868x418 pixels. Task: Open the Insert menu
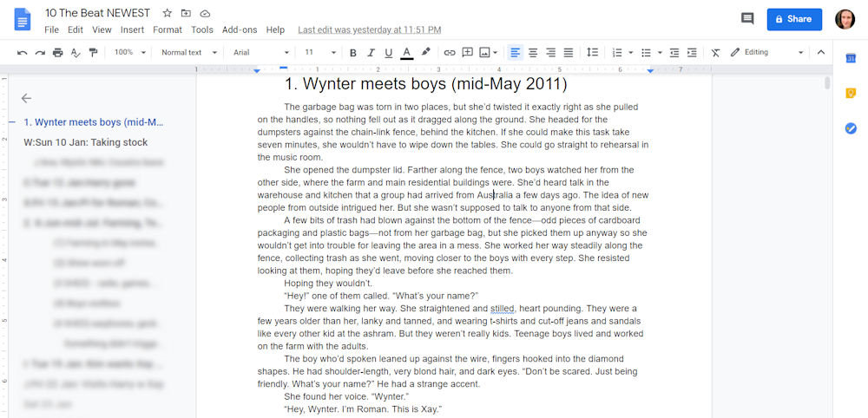coord(132,29)
